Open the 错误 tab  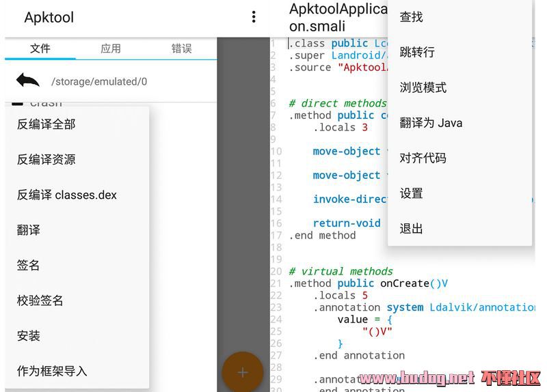pyautogui.click(x=181, y=48)
